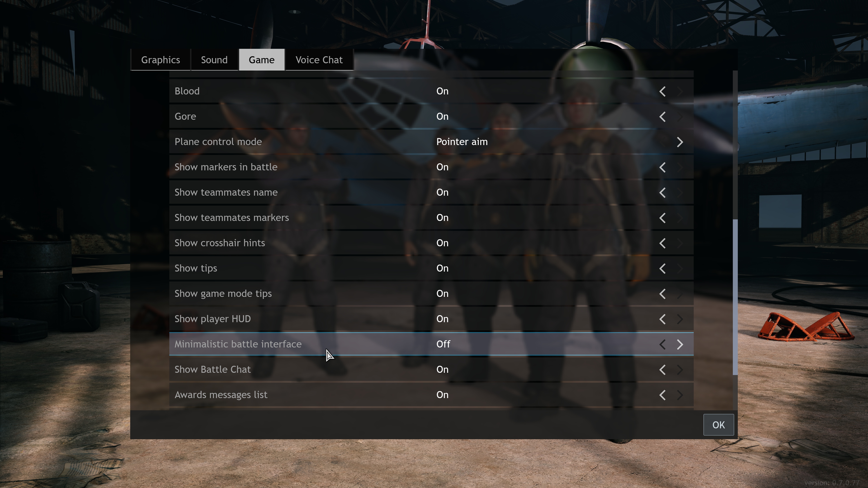
Task: Open the Voice Chat tab
Action: click(319, 60)
